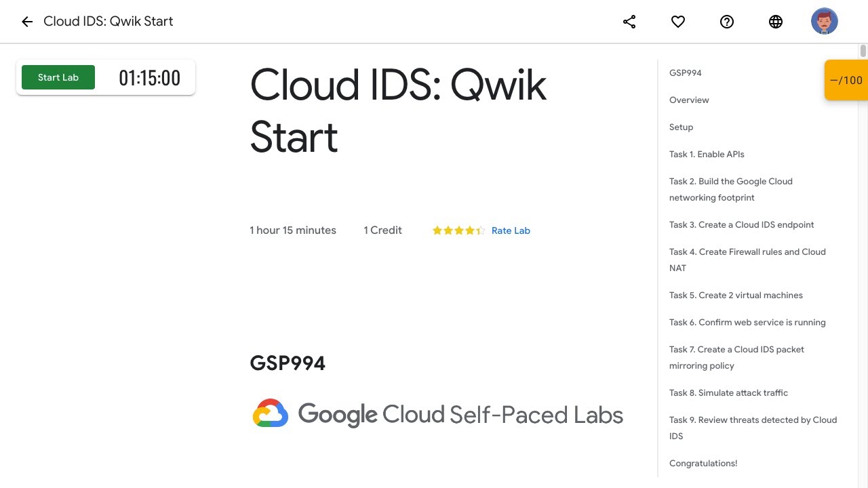Go to Task 2 networking footprint

(x=731, y=189)
